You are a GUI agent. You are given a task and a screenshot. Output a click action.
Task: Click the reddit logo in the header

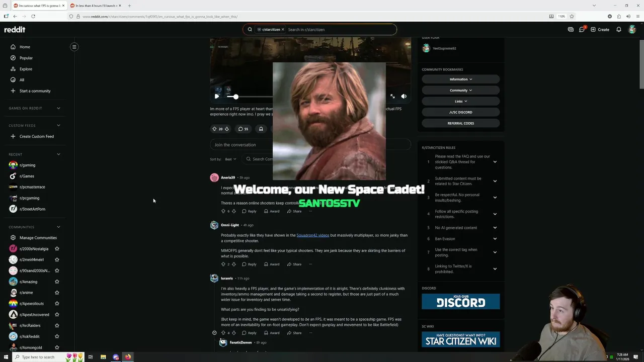tap(15, 30)
